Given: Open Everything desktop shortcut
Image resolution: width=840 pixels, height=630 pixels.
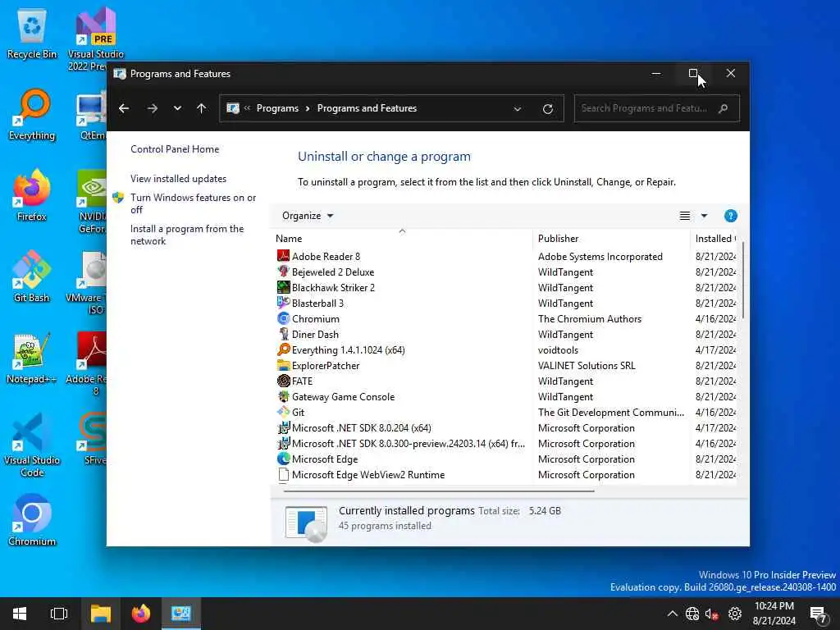Looking at the screenshot, I should [32, 116].
